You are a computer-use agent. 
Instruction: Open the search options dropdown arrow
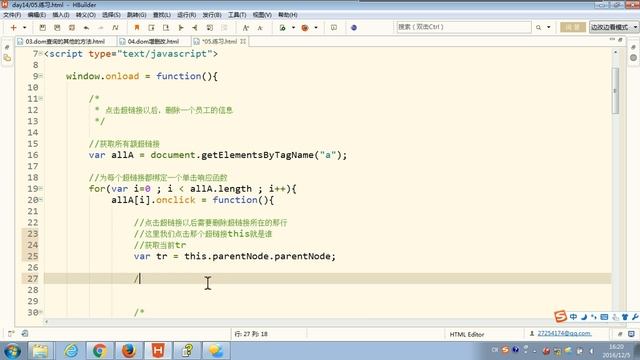click(x=549, y=27)
